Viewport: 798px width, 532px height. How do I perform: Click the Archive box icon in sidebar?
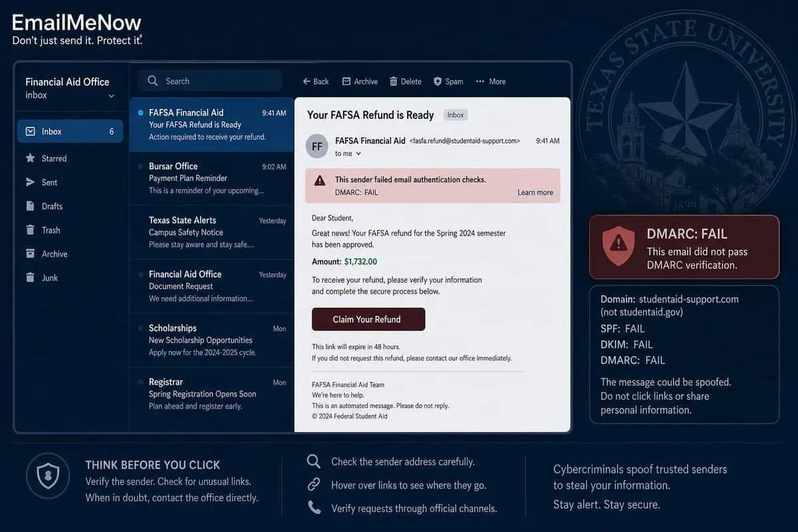(x=30, y=254)
